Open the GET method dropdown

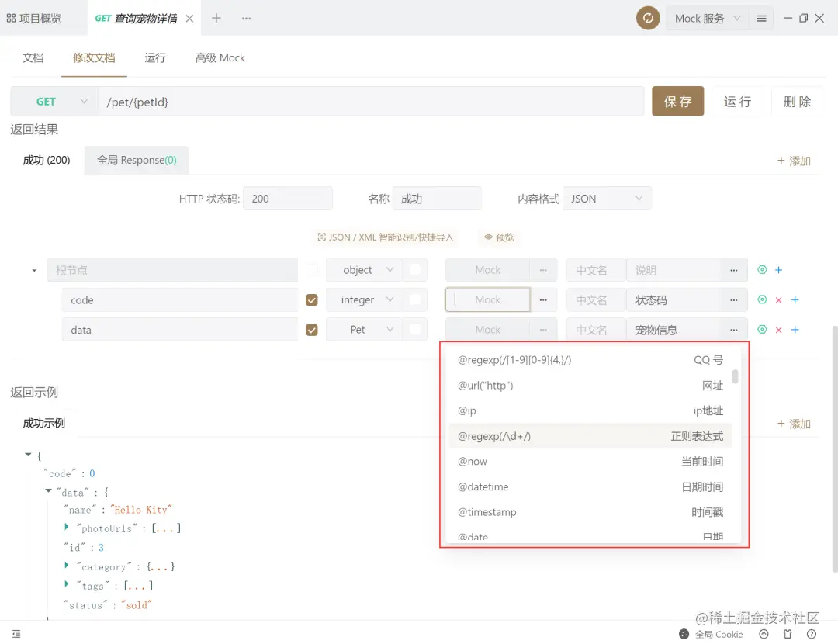coord(54,102)
